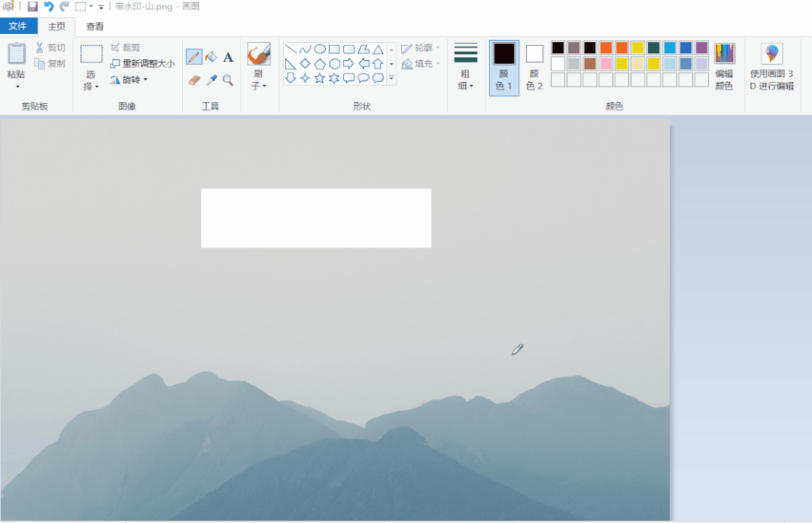Expand the 刷子 brushes dropdown
This screenshot has width=812, height=523.
[x=259, y=80]
